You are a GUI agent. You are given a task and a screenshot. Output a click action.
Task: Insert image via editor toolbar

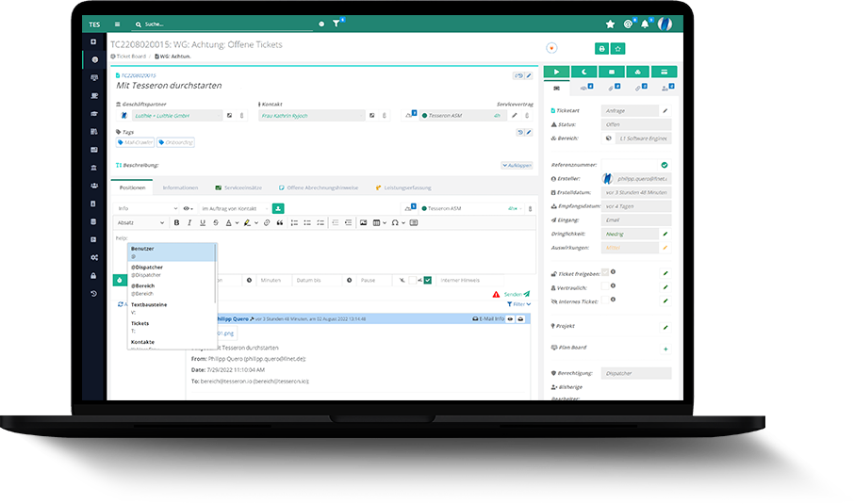(x=363, y=222)
